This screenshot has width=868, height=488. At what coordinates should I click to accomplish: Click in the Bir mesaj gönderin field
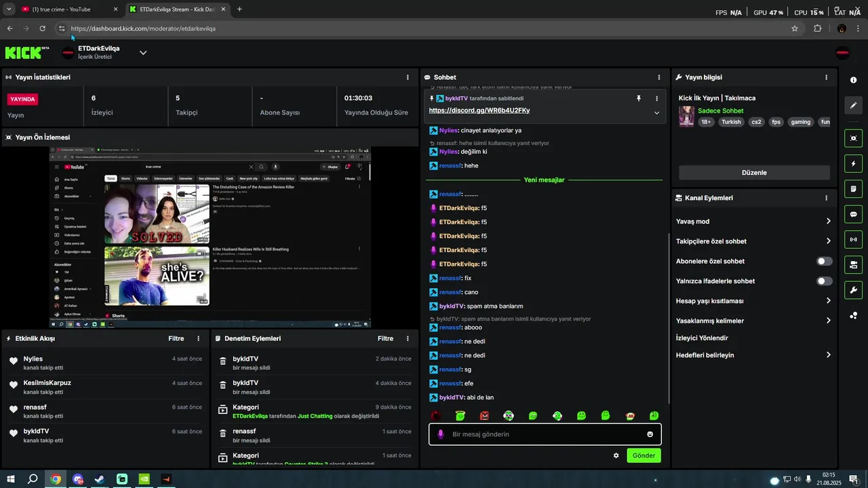point(545,434)
